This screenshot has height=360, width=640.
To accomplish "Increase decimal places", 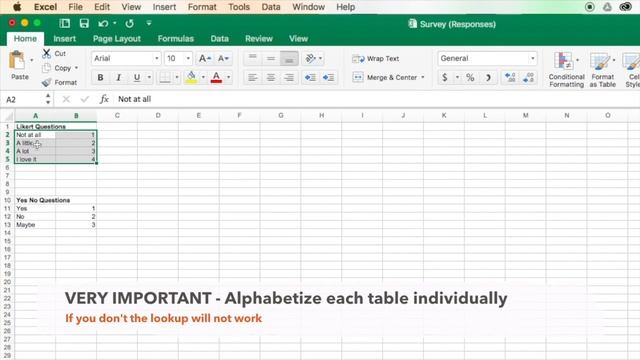I will [510, 78].
